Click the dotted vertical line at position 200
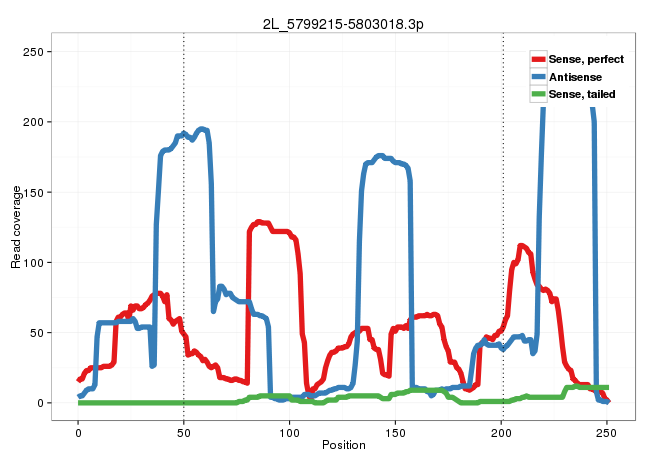650x460 pixels. tap(503, 250)
